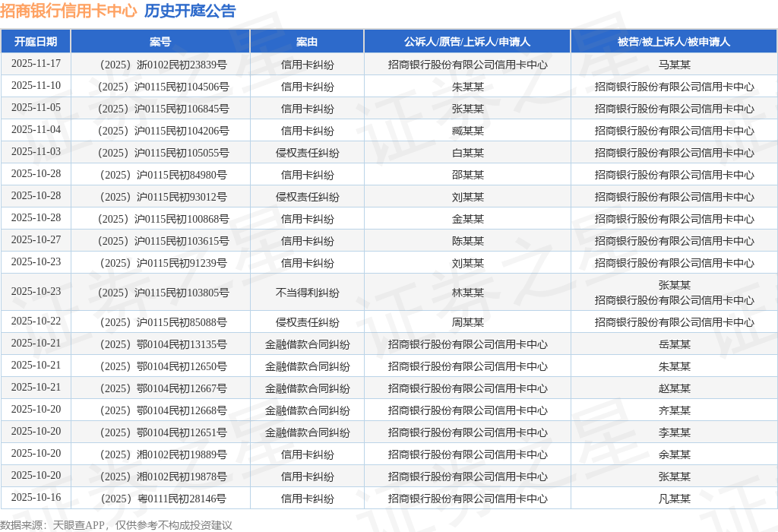Click date cell 2025-10-16

pos(36,497)
